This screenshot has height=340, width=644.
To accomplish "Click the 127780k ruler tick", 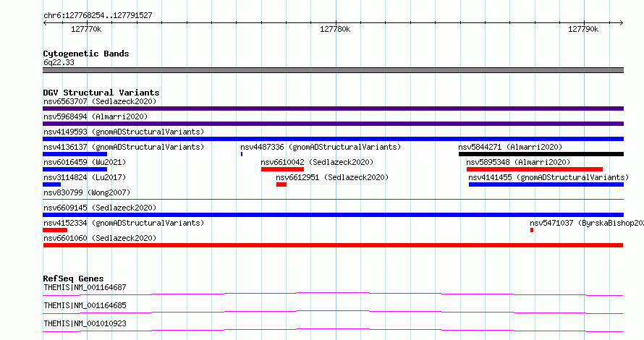I will coord(335,29).
